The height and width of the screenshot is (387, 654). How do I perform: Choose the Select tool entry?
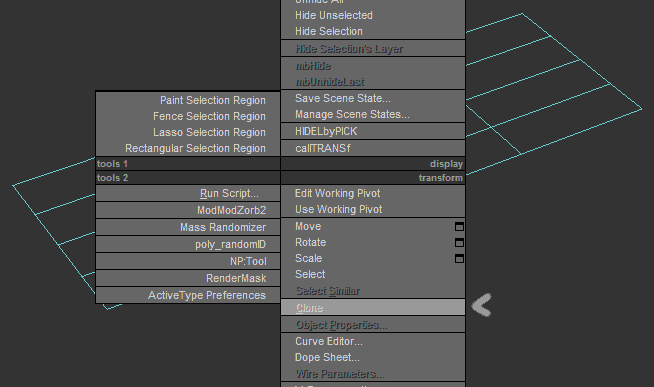coord(373,274)
